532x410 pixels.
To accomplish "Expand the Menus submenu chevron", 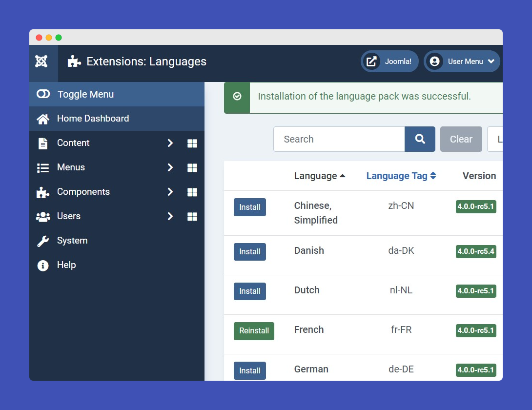I will [170, 168].
